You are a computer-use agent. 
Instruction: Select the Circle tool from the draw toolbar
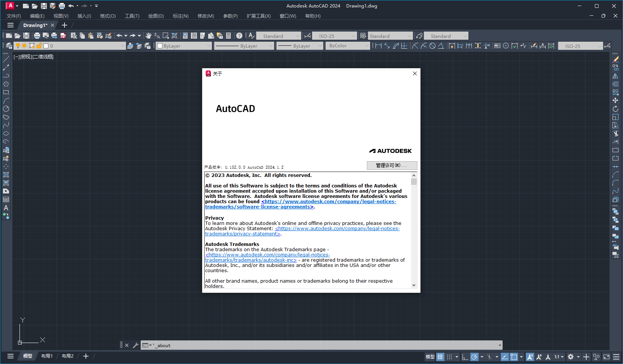click(6, 109)
